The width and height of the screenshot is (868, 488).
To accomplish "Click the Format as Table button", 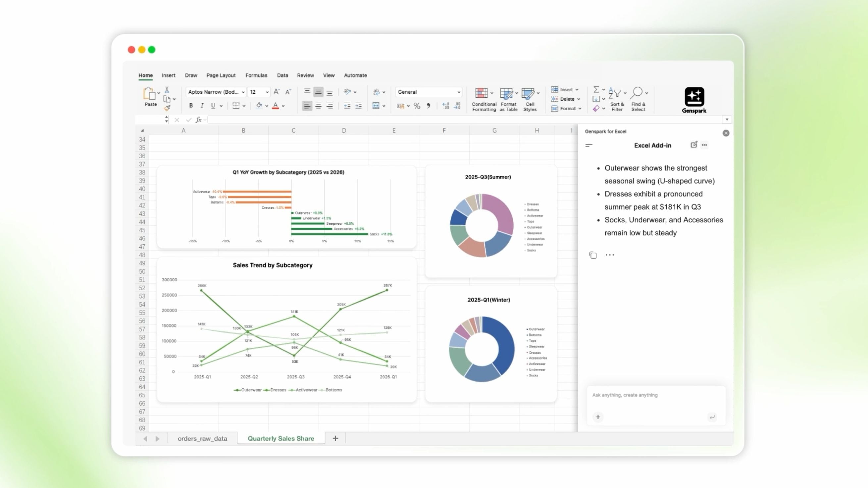I will coord(507,99).
